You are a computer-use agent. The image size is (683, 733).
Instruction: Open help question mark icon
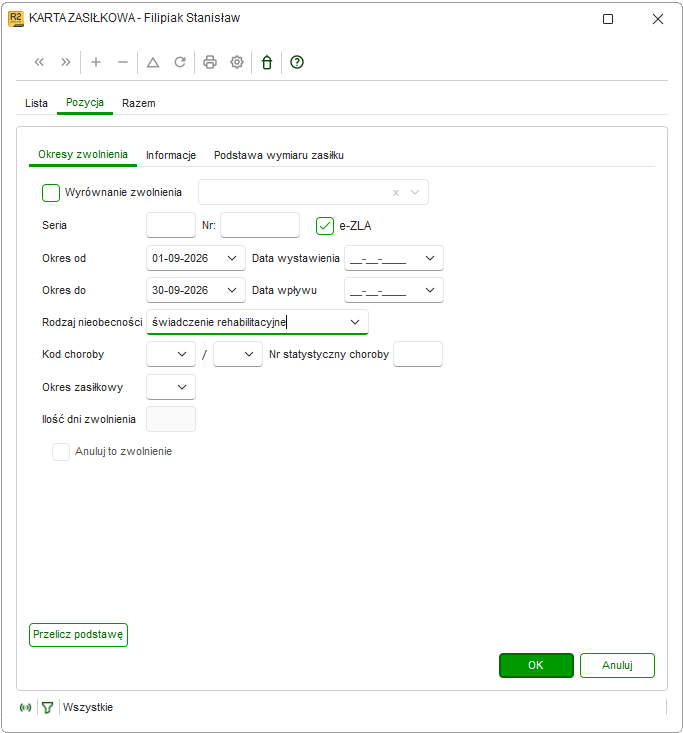coord(297,62)
